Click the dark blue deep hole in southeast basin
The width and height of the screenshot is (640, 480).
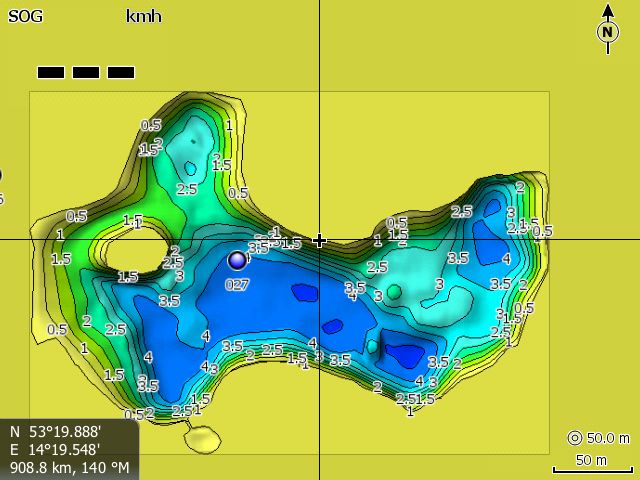pos(405,354)
